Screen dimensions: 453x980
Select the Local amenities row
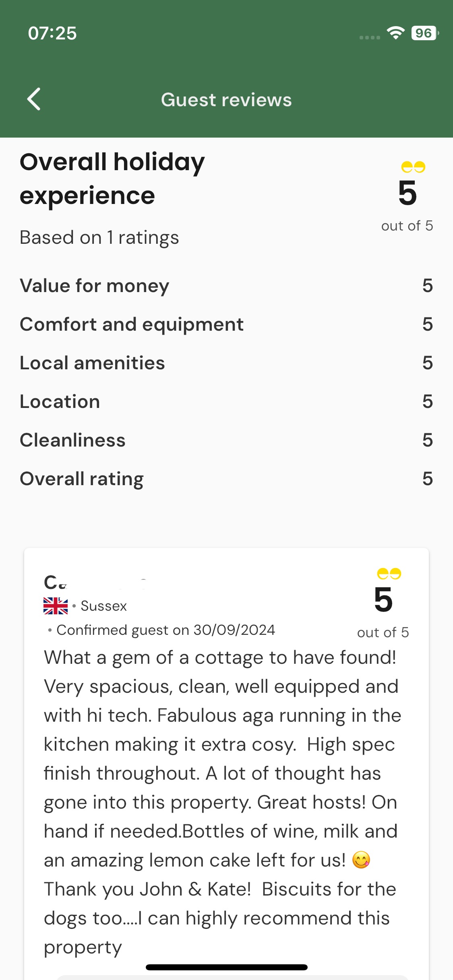tap(226, 363)
